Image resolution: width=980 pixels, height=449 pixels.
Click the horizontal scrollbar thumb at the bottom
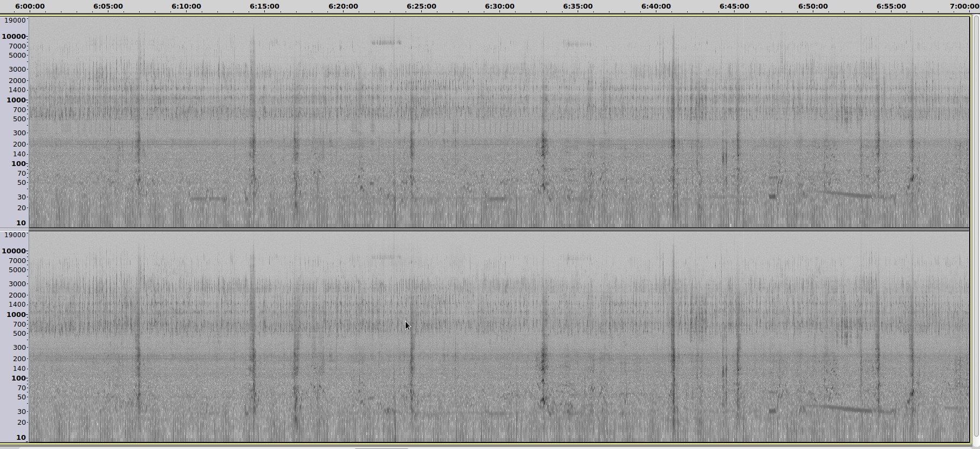[x=381, y=447]
